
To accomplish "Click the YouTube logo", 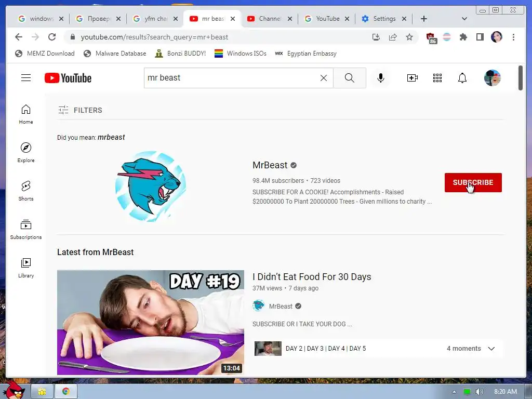I will click(x=68, y=78).
